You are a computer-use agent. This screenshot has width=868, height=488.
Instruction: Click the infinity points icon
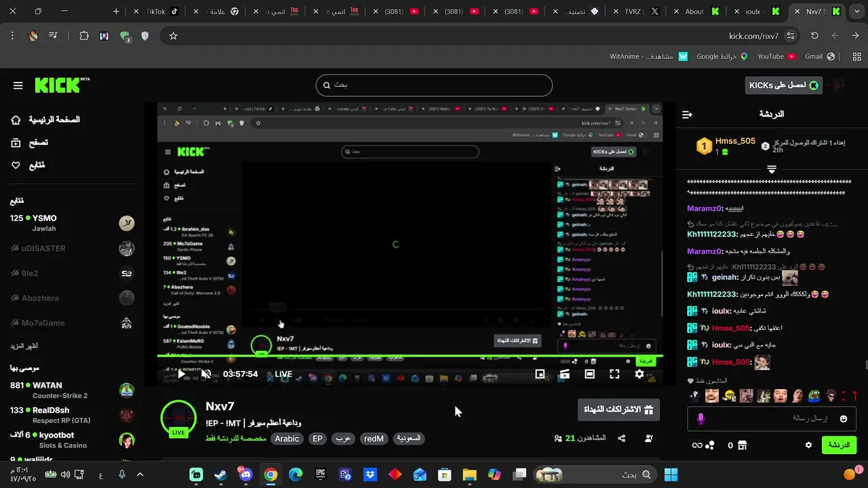(696, 445)
